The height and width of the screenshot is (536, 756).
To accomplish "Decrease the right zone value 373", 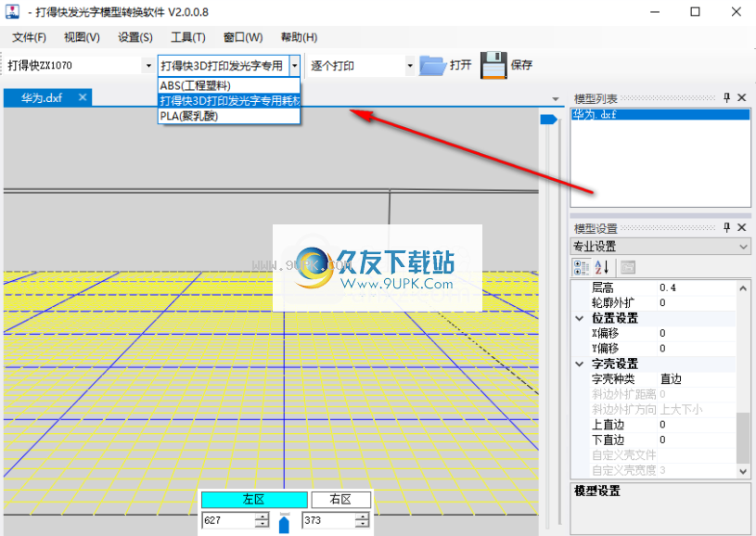I will [363, 525].
